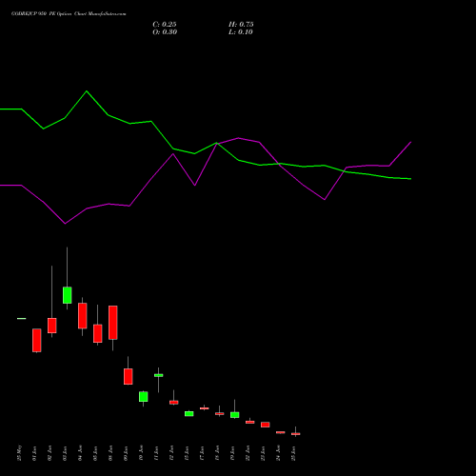Select the high value H: 0.75
476x476 pixels.
(241, 25)
